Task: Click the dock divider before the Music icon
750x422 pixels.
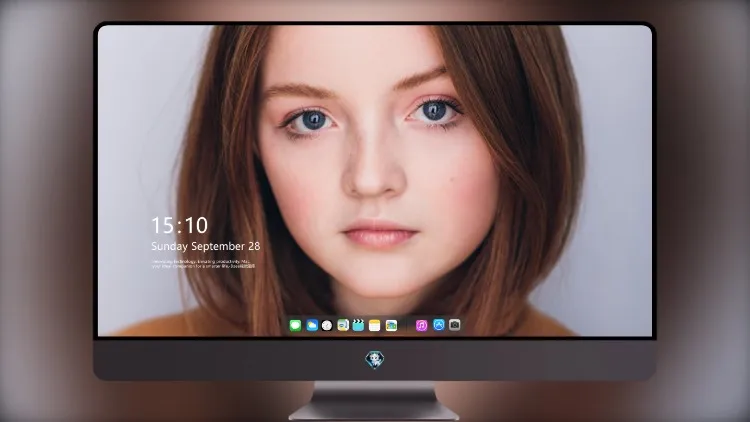Action: point(407,325)
